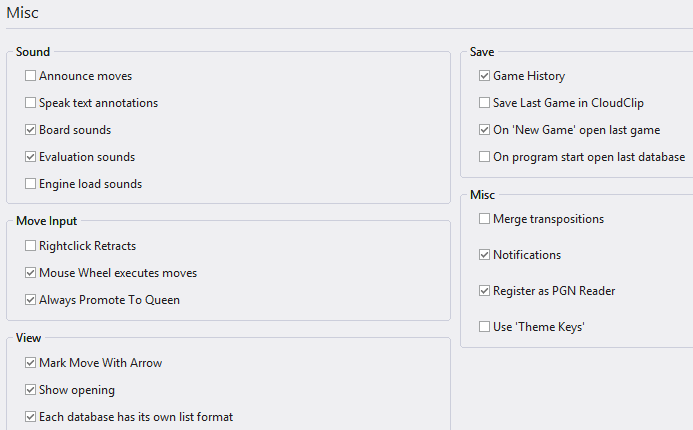The width and height of the screenshot is (693, 430).
Task: Toggle Speak text annotations option
Action: 31,103
